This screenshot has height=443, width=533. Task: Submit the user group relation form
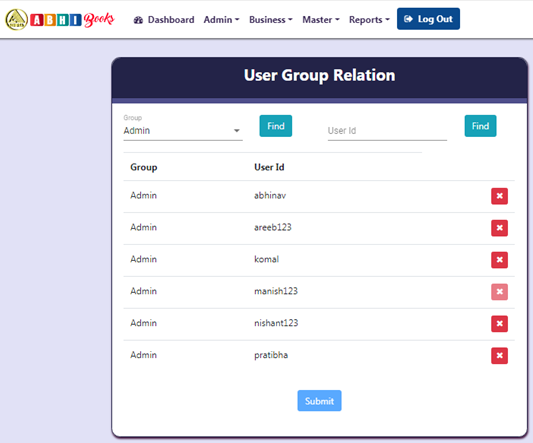[x=319, y=401]
